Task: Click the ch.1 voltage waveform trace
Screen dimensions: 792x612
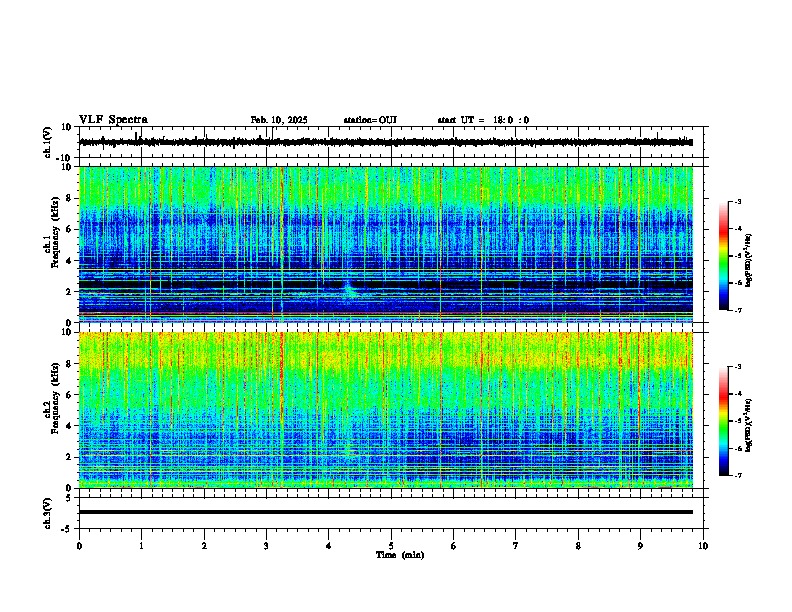Action: click(386, 142)
